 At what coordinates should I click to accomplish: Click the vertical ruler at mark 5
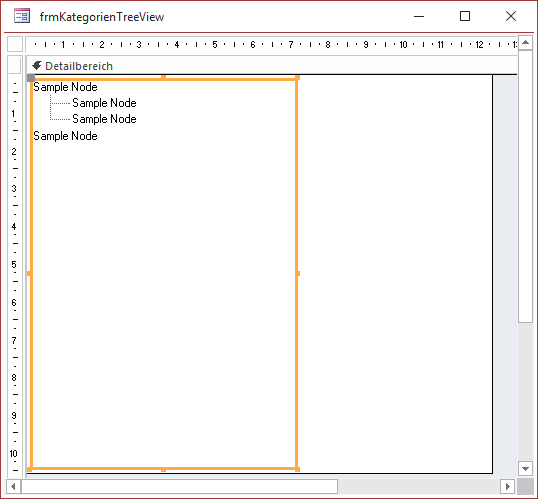pos(14,264)
